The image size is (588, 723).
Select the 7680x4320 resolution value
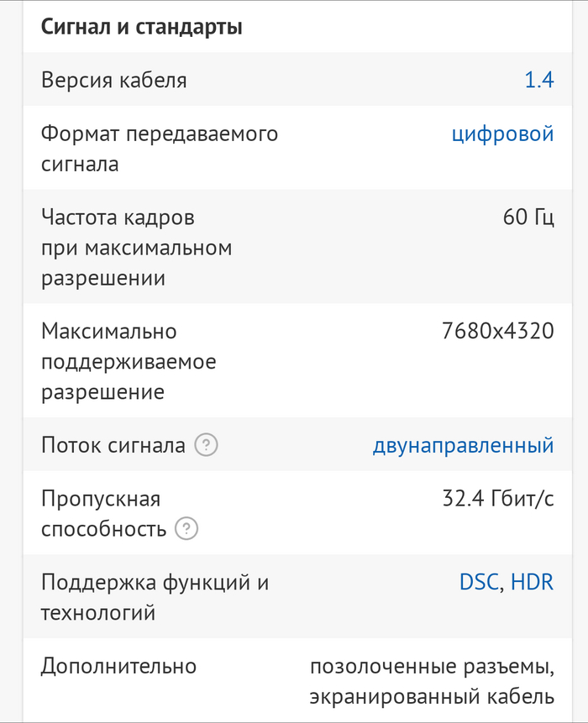497,331
